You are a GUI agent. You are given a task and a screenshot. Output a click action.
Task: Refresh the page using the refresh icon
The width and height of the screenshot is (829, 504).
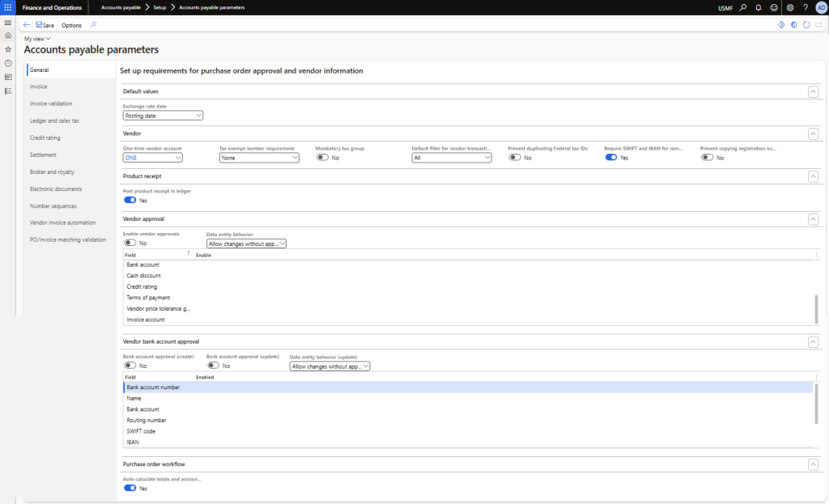click(806, 25)
